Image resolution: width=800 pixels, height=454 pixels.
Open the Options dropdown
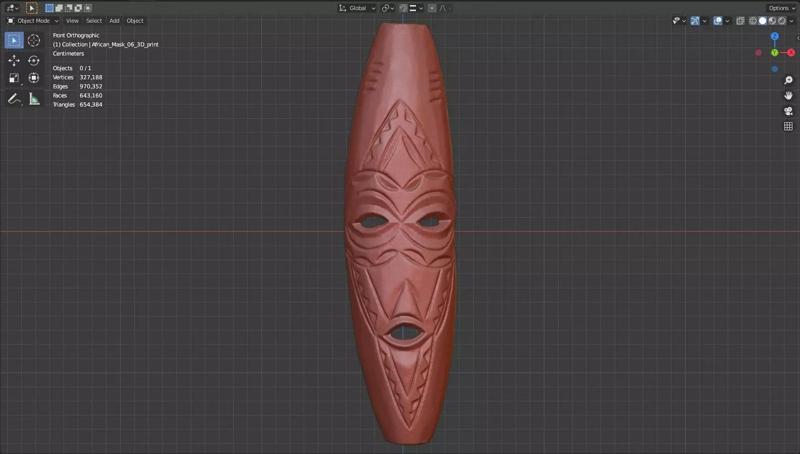(781, 8)
